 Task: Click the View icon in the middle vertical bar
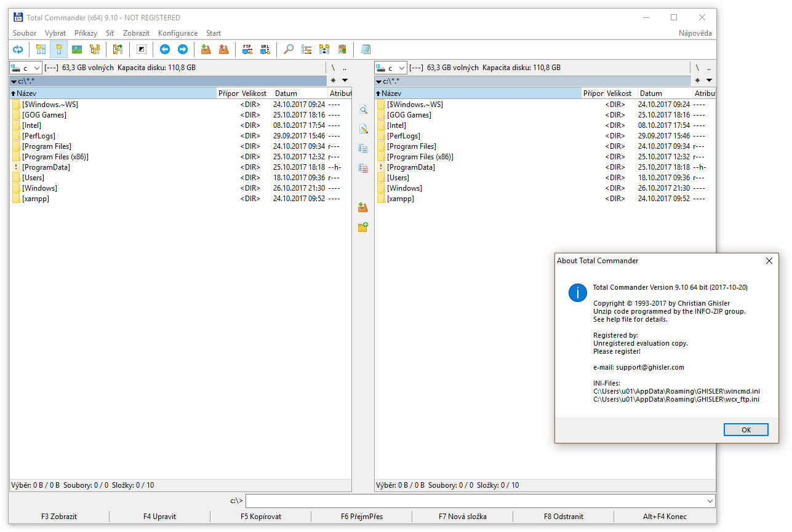[x=363, y=109]
